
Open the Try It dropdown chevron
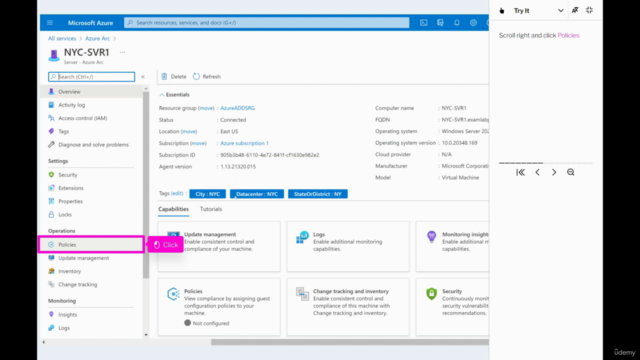point(560,11)
